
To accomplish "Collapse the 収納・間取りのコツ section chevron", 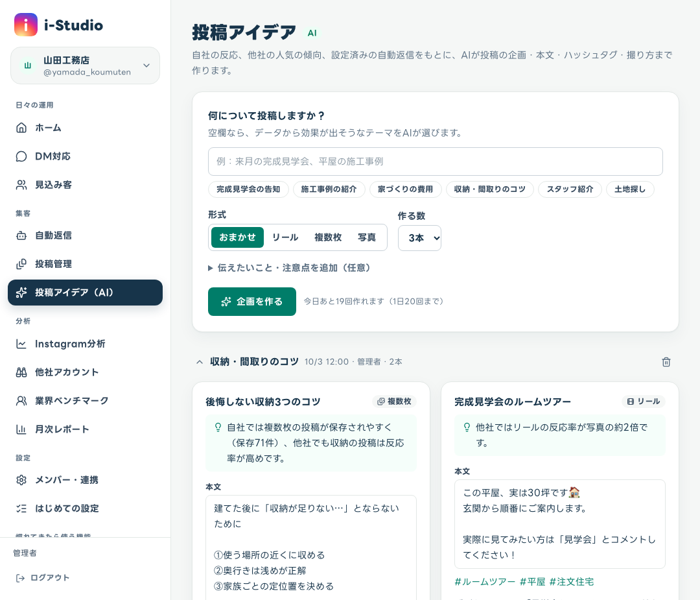I will pos(200,362).
